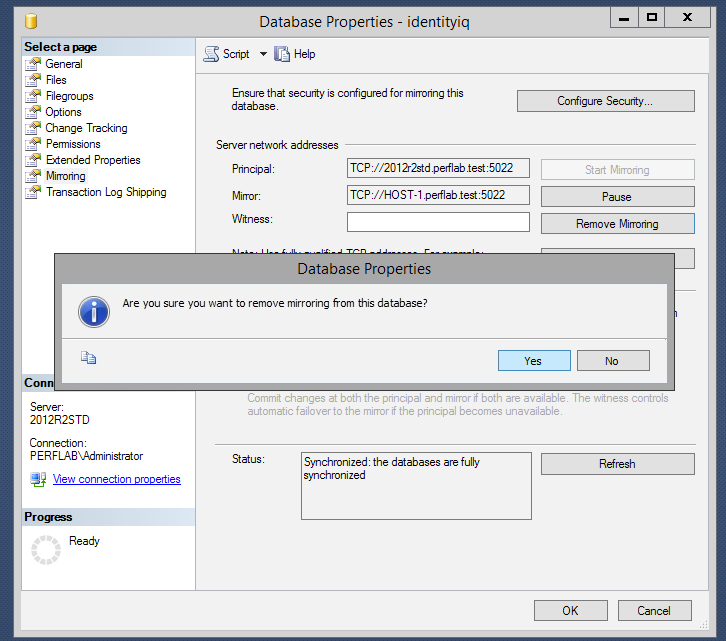Open the Script dropdown arrow

263,54
